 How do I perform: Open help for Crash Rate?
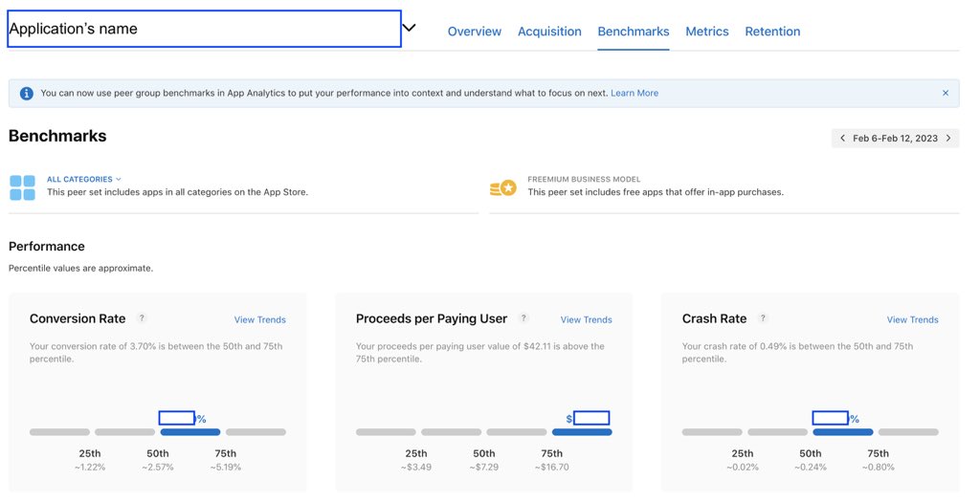pyautogui.click(x=763, y=318)
